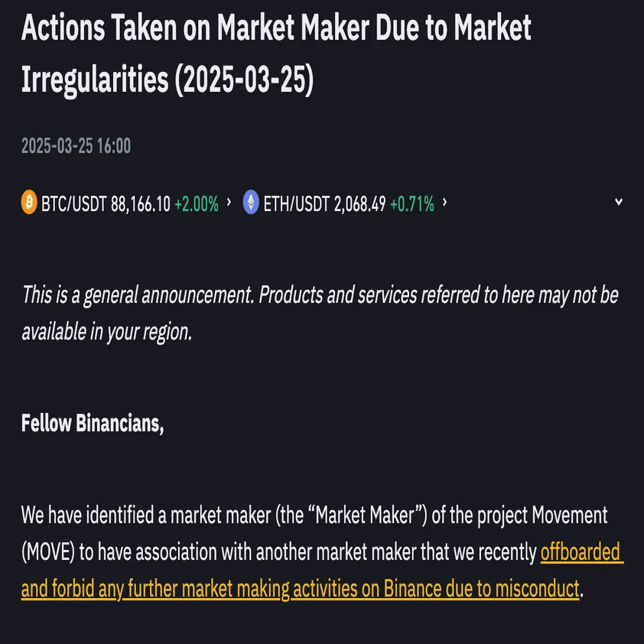Viewport: 644px width, 644px height.
Task: Click the announcement title heading
Action: (275, 54)
